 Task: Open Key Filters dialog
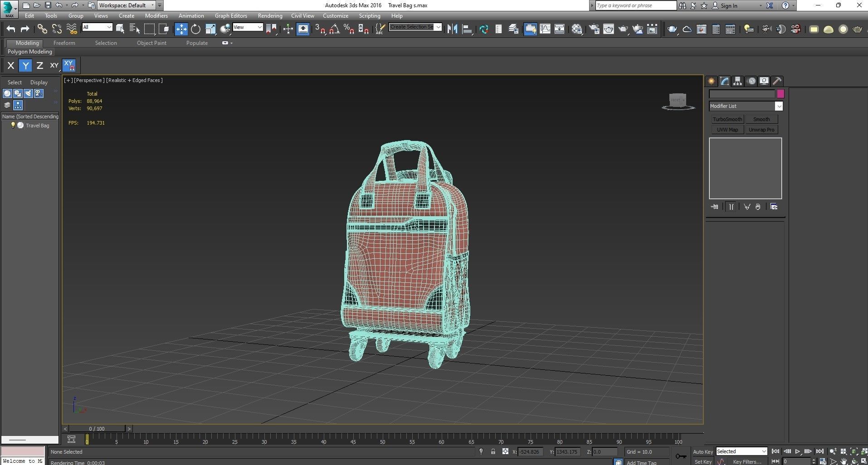747,461
